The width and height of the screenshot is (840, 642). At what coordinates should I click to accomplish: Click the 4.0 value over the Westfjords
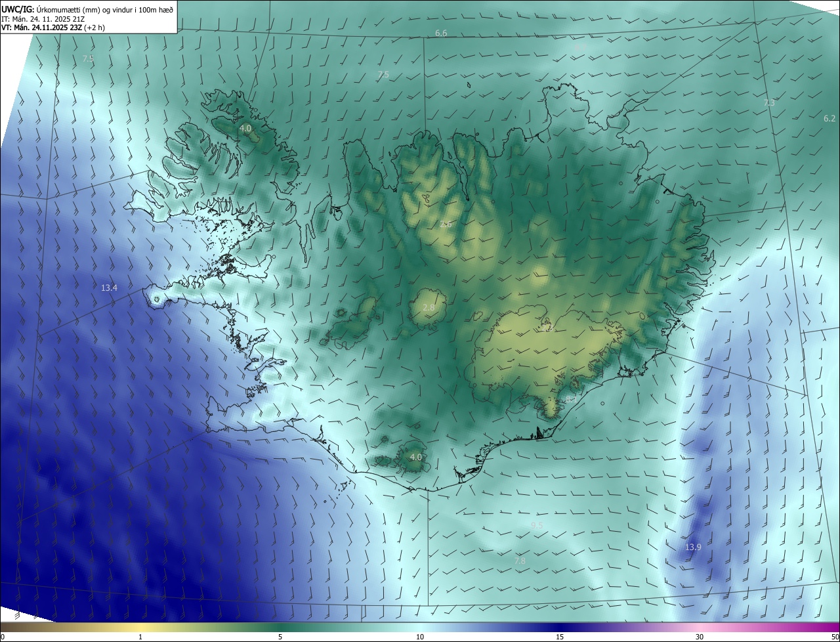245,129
